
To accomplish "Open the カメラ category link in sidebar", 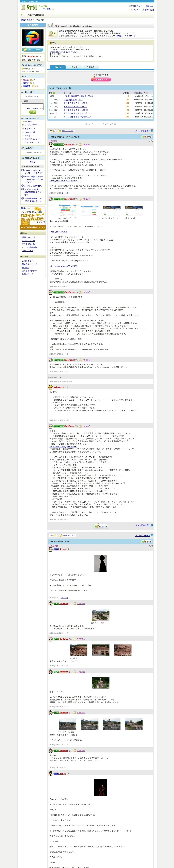I will pos(32,162).
